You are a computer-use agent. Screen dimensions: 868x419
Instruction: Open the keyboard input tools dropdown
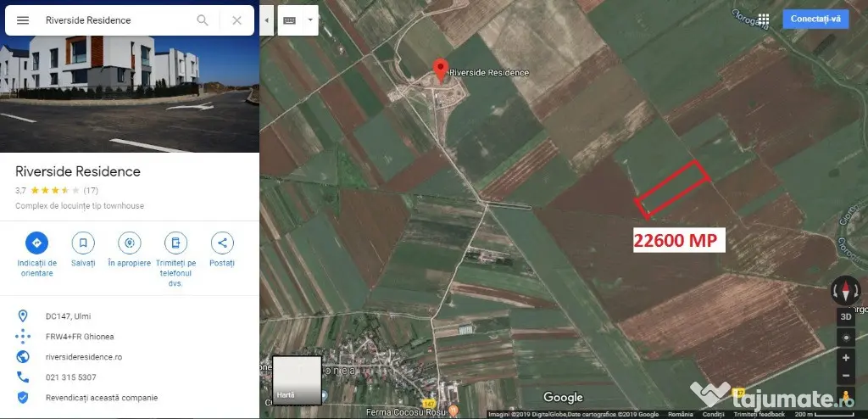[x=310, y=20]
